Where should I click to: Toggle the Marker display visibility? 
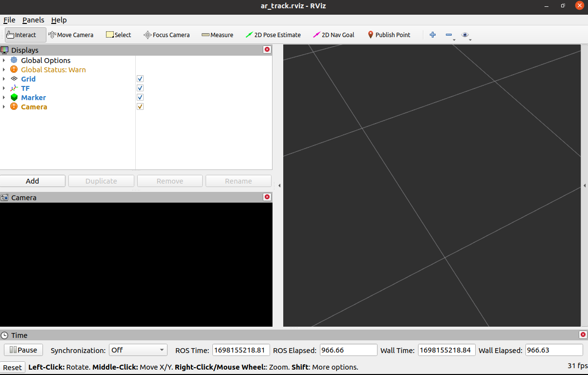(140, 97)
